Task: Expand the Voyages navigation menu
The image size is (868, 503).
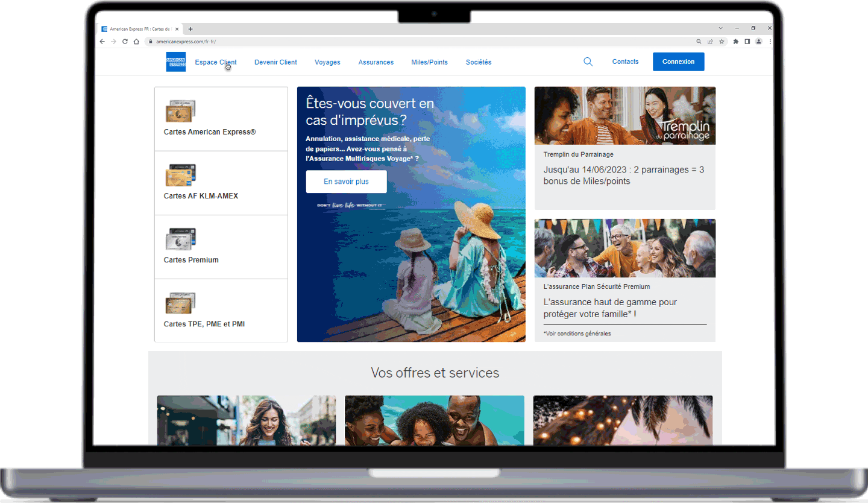Action: click(327, 62)
